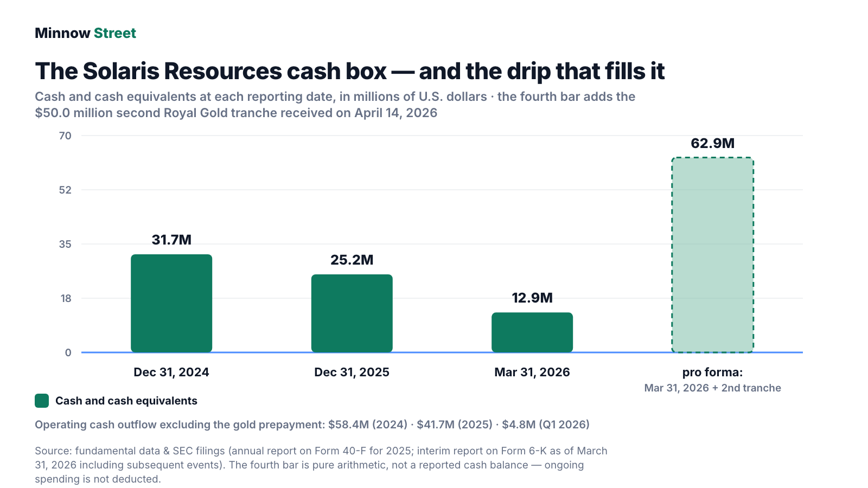Click the 0 tick on the y-axis
The height and width of the screenshot is (488, 868).
68,352
